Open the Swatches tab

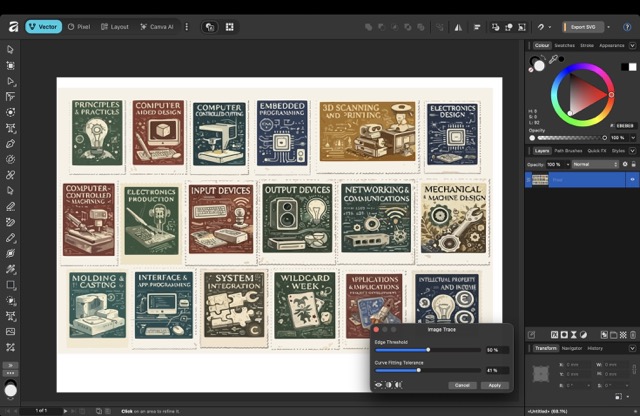pyautogui.click(x=564, y=45)
